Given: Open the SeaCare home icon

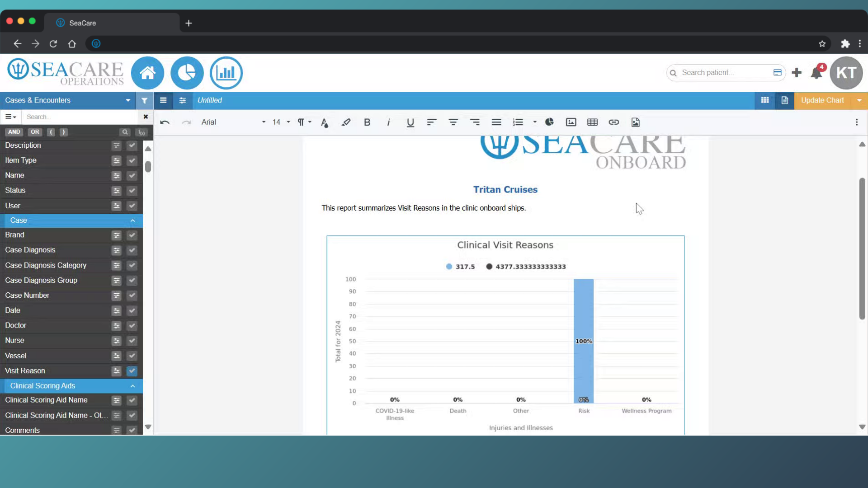Looking at the screenshot, I should (147, 73).
